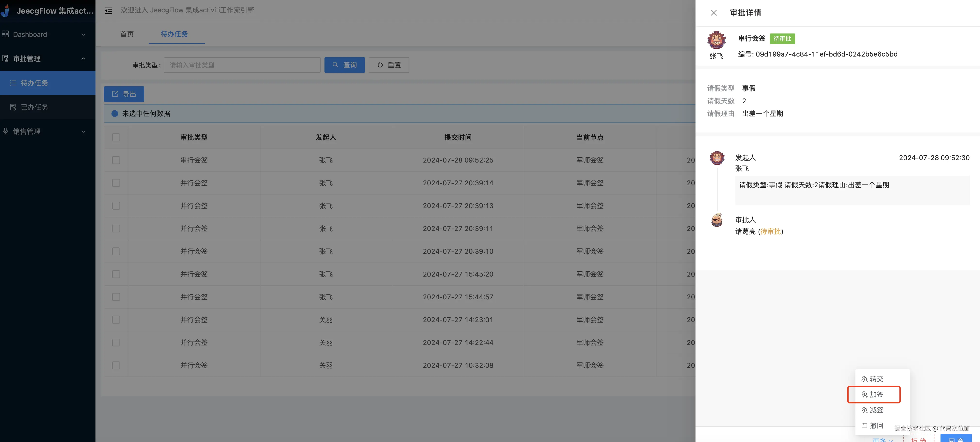The height and width of the screenshot is (442, 980).
Task: Click the 待审批 green status tag
Action: [x=782, y=39]
